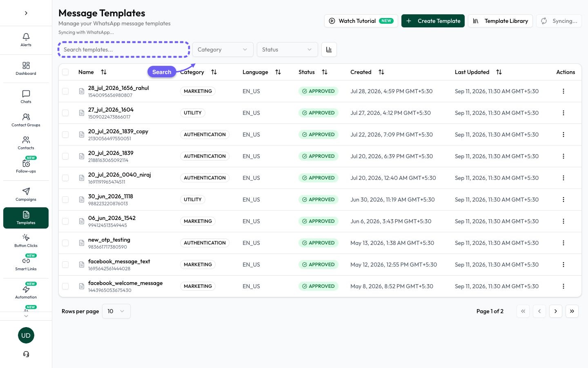Viewport: 588px width, 368px height.
Task: Sort by Last Updated arrows
Action: (x=499, y=72)
